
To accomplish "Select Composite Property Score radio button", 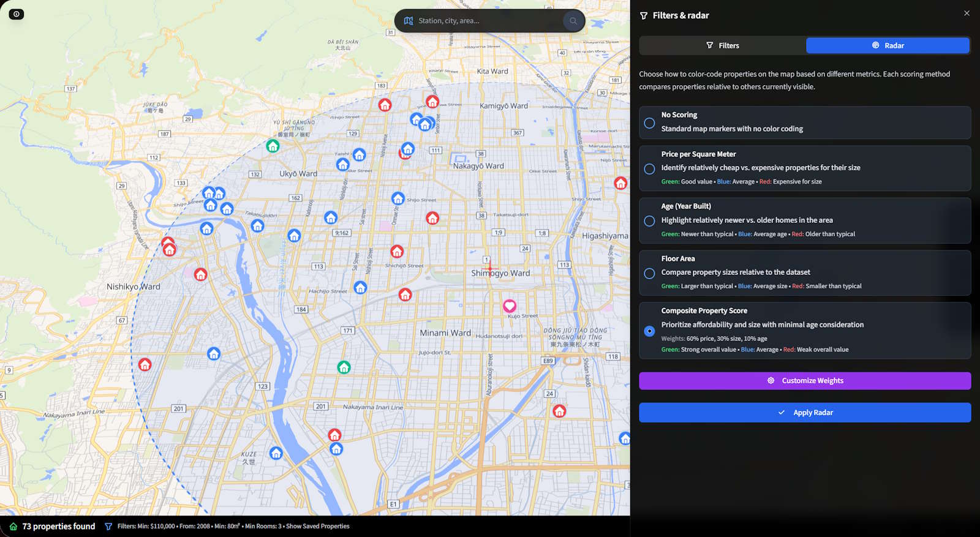I will (649, 331).
